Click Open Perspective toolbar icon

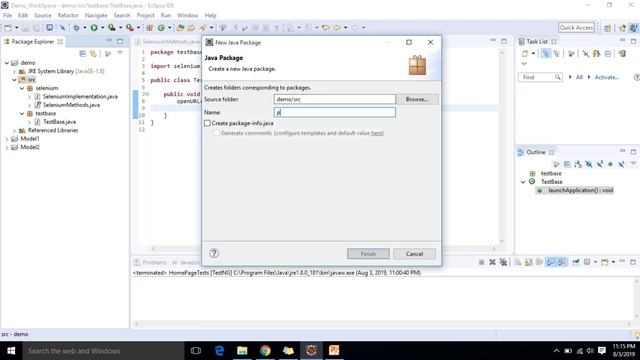click(x=608, y=28)
